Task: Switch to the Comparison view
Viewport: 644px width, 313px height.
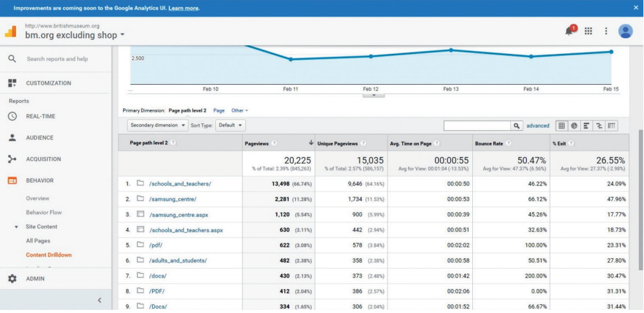Action: coord(599,126)
